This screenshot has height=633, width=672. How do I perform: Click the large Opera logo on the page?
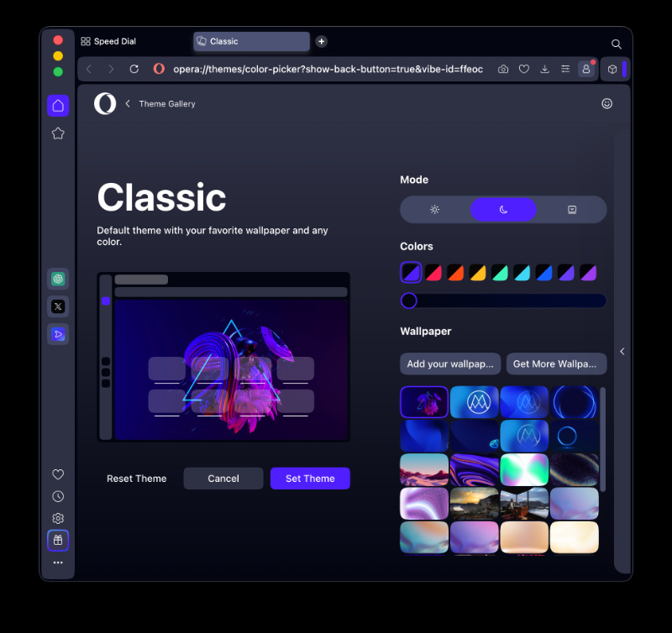tap(105, 103)
